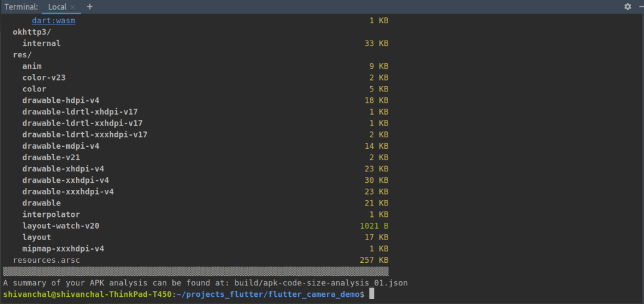Viewport: 644px width, 304px height.
Task: Add a new terminal tab
Action: click(90, 7)
